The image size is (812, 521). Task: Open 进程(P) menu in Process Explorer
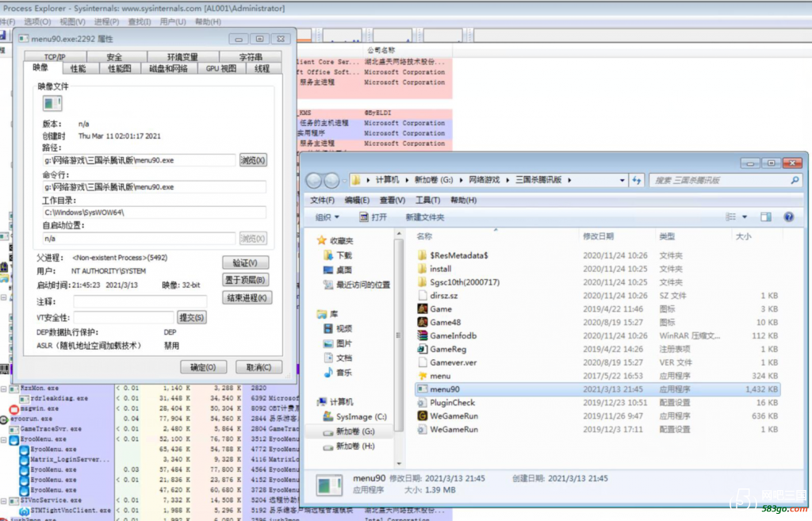pyautogui.click(x=107, y=21)
